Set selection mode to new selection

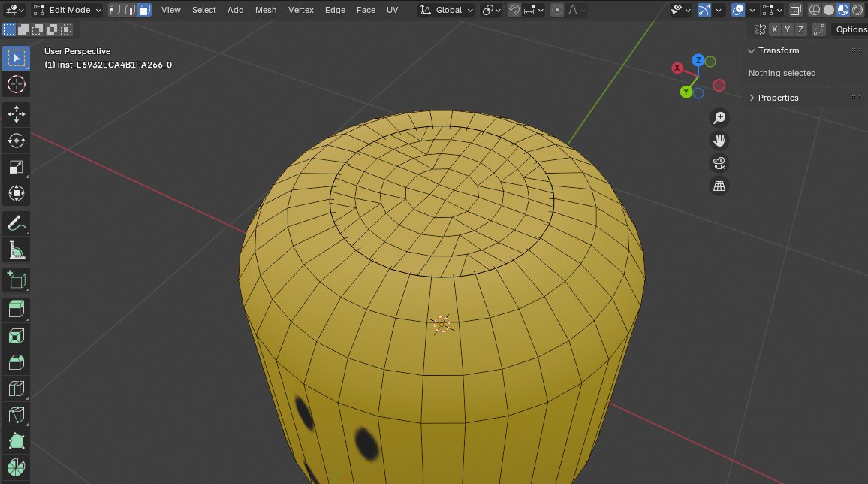(x=9, y=29)
